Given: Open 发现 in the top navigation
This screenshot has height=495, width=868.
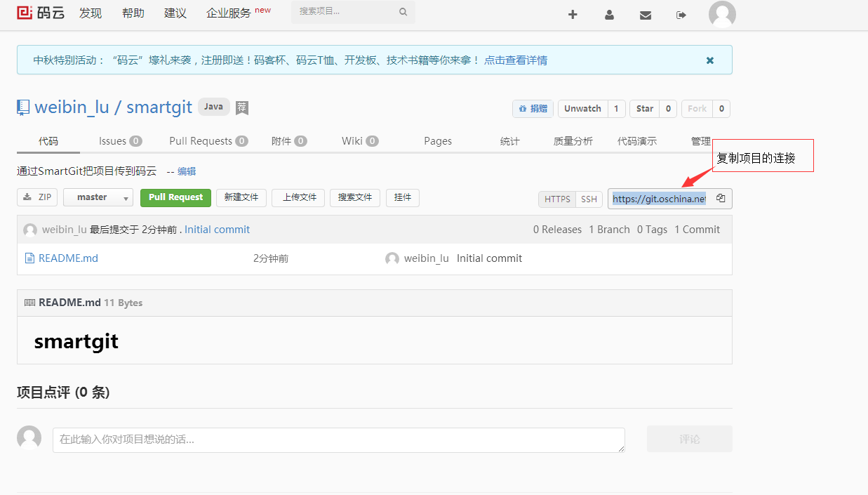Looking at the screenshot, I should click(x=91, y=13).
